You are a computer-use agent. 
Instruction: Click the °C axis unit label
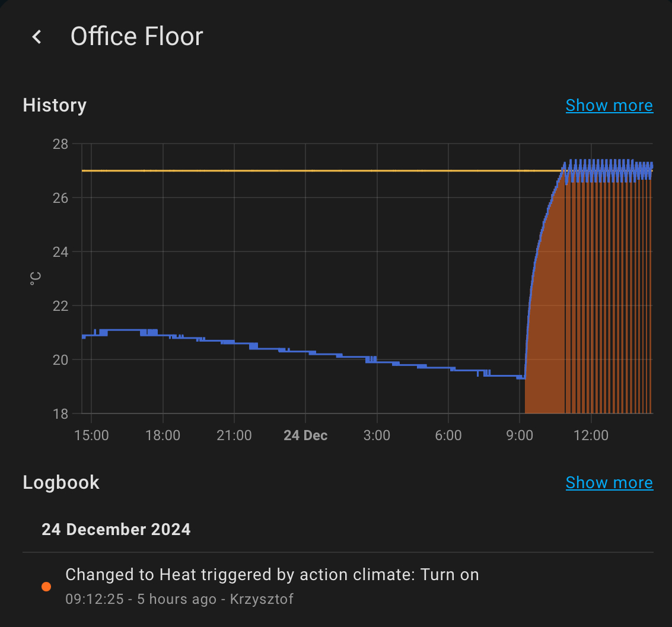36,279
